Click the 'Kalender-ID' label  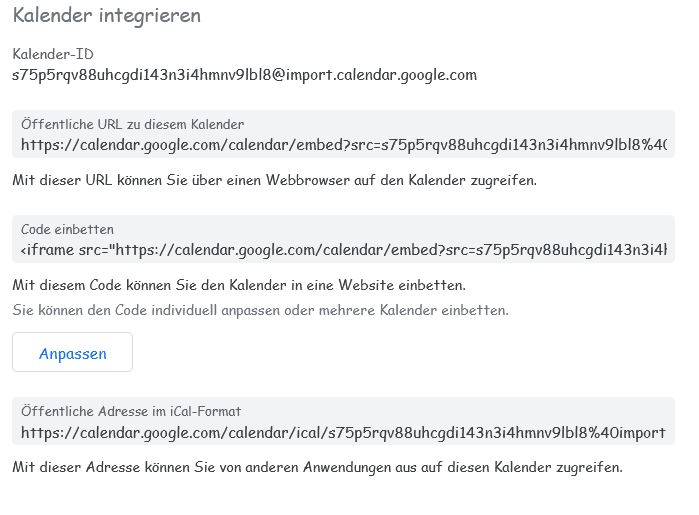[x=52, y=54]
